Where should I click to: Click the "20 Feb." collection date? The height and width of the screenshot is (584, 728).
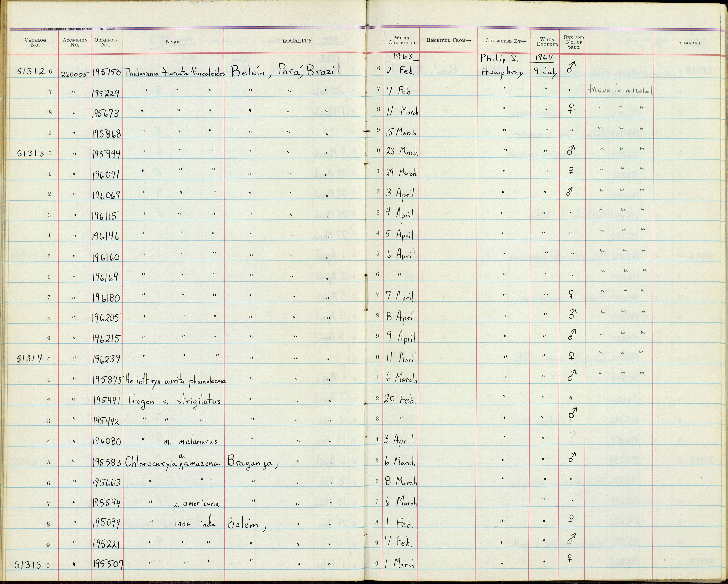click(400, 399)
